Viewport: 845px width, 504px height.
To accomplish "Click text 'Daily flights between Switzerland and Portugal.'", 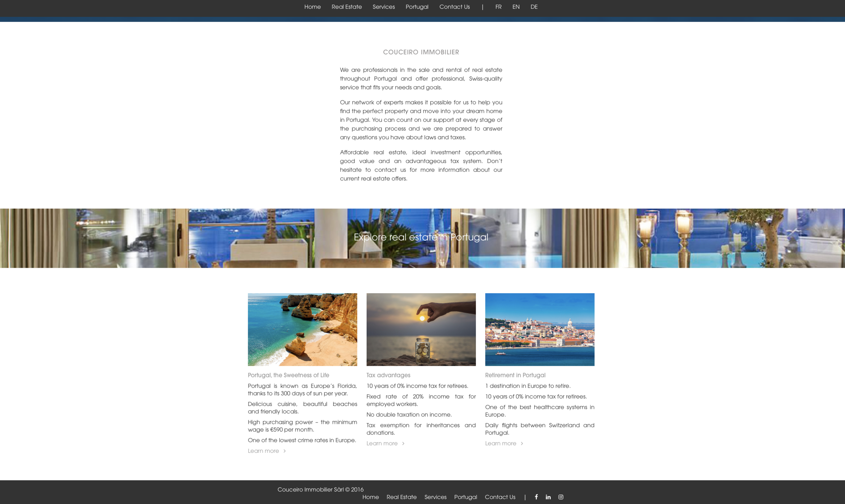I will [540, 429].
